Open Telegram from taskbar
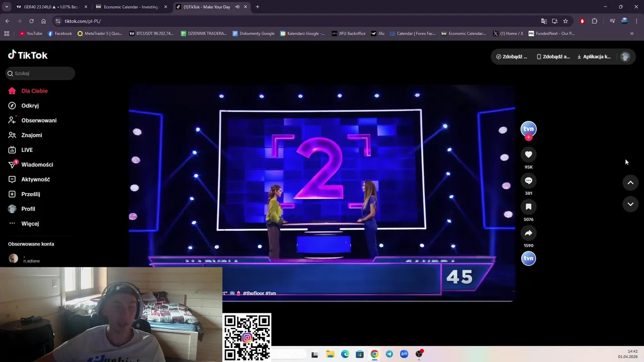 [x=389, y=354]
